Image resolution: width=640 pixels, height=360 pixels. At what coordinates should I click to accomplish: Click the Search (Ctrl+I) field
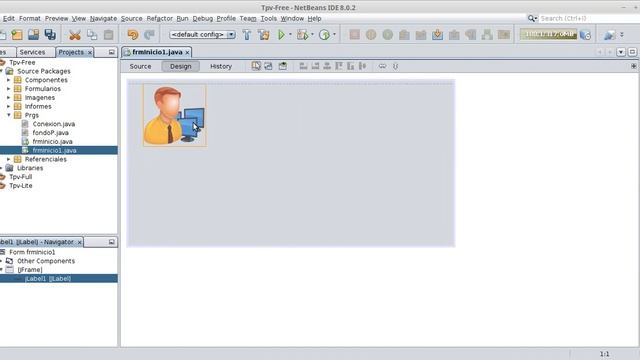click(x=589, y=18)
